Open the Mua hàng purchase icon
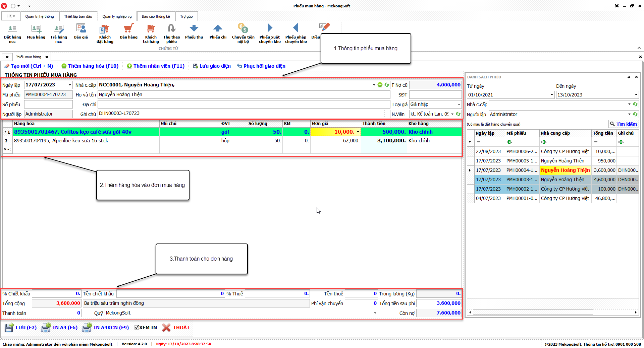 (36, 29)
